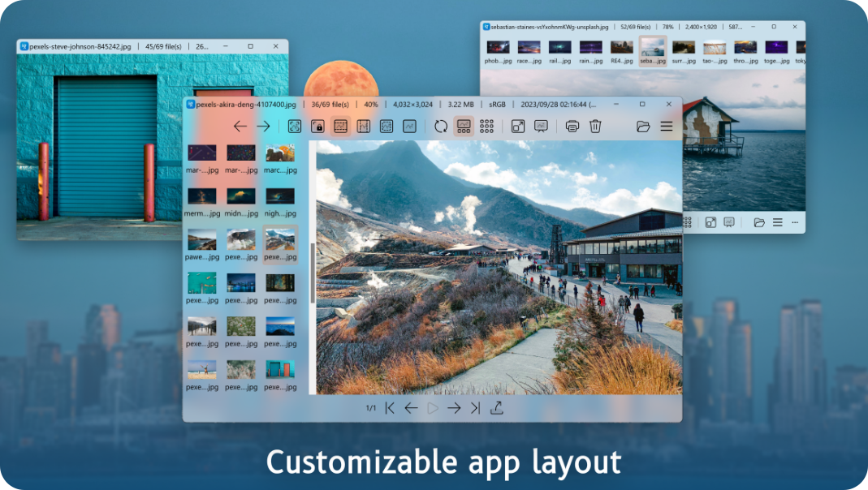This screenshot has height=490, width=868.
Task: Select the pawe...jpg thumbnail
Action: pyautogui.click(x=202, y=246)
